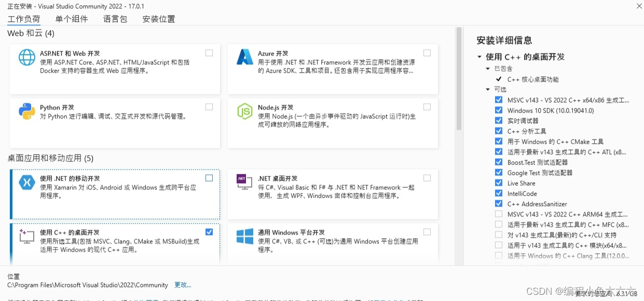
Task: Select the 通用 Windows 平台开发 card title
Action: tap(291, 232)
